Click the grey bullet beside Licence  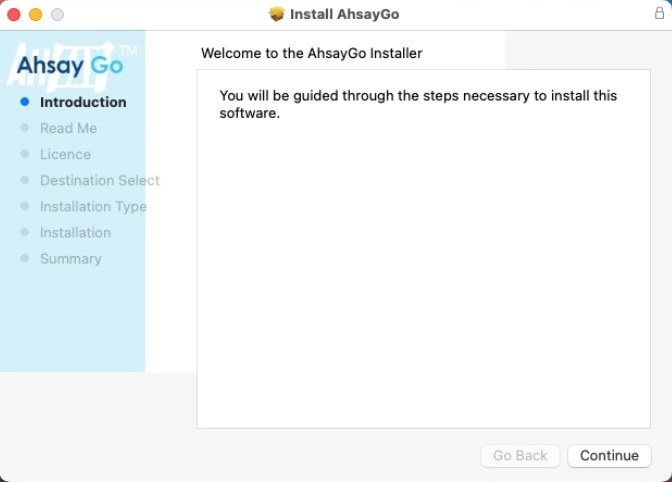tap(25, 154)
